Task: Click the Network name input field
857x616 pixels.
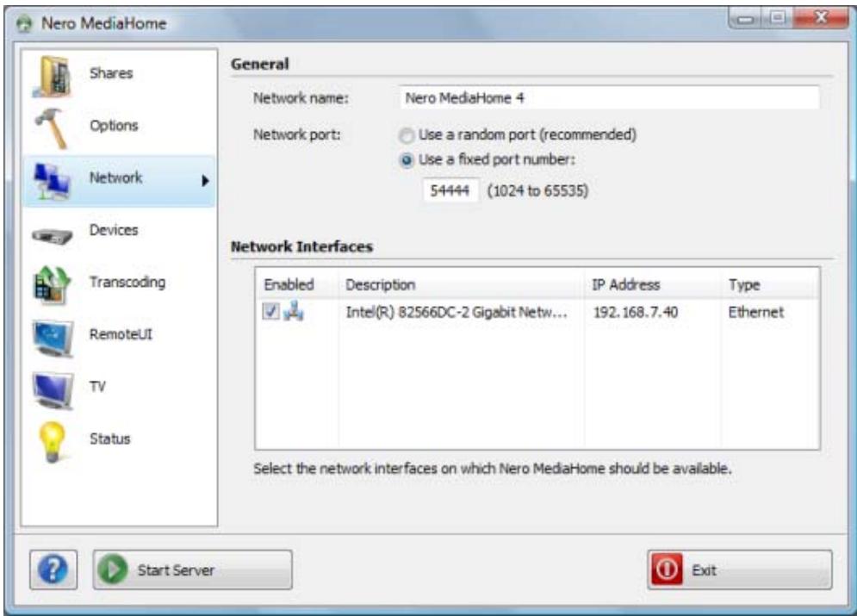Action: [609, 98]
